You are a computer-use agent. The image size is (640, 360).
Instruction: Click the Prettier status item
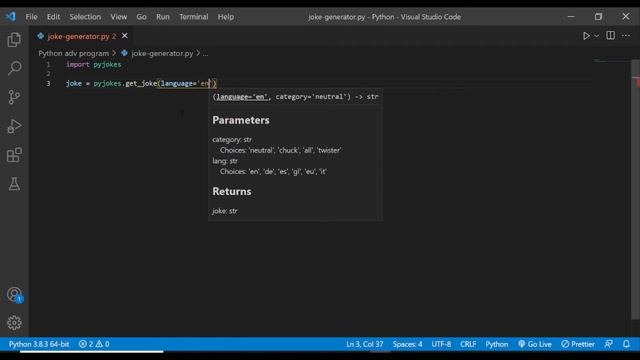[578, 344]
